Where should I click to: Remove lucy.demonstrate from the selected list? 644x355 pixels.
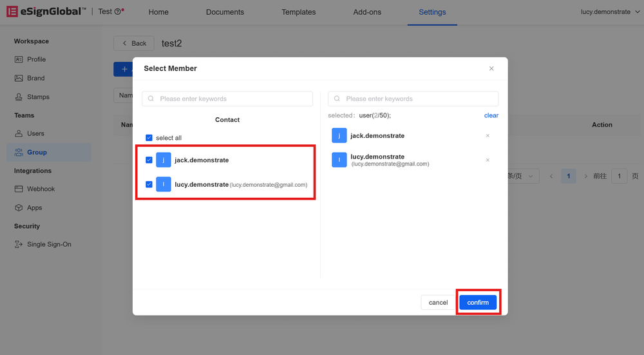pos(488,160)
